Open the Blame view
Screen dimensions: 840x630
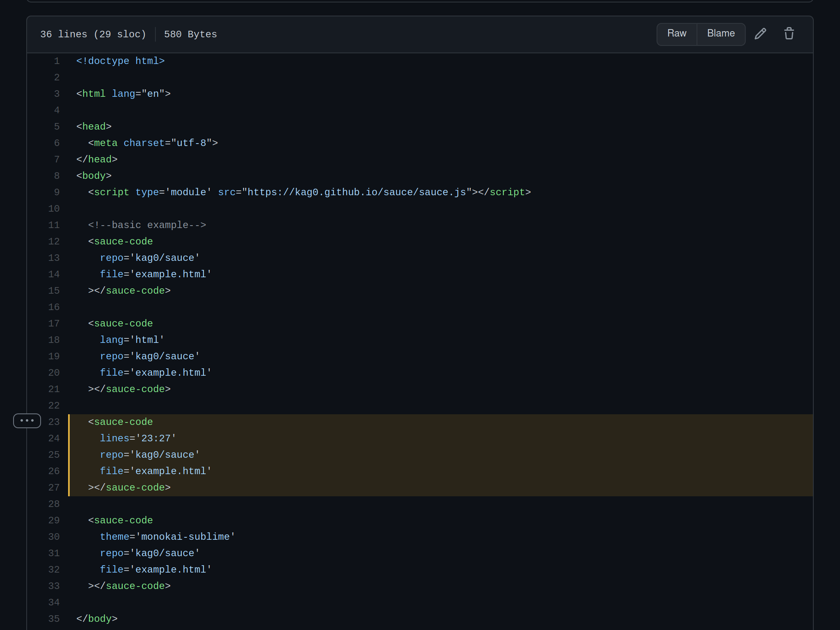[x=721, y=34]
